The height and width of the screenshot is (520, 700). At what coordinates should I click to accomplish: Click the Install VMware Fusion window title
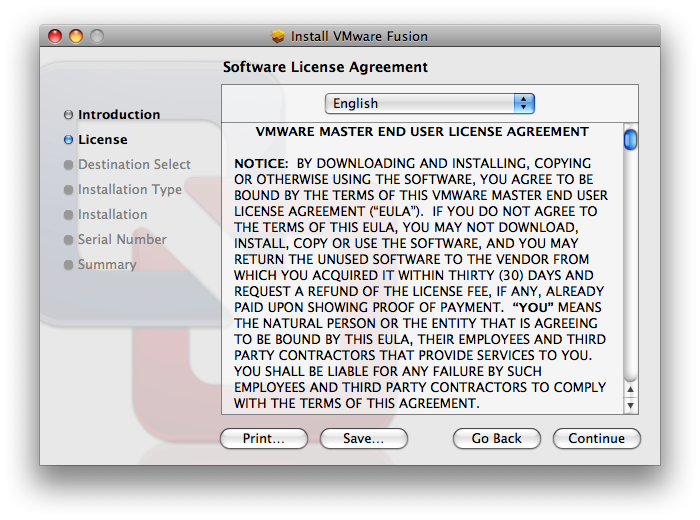coord(359,36)
